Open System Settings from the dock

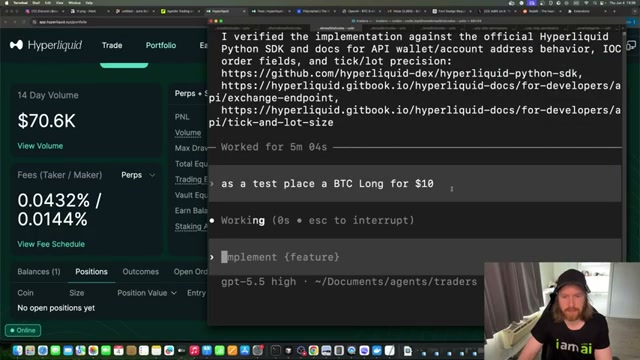(x=258, y=351)
